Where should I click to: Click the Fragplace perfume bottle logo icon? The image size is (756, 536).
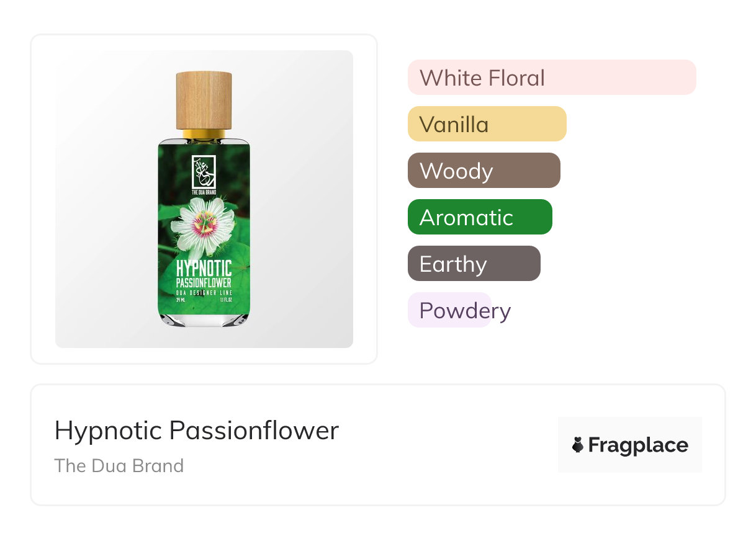coord(578,445)
